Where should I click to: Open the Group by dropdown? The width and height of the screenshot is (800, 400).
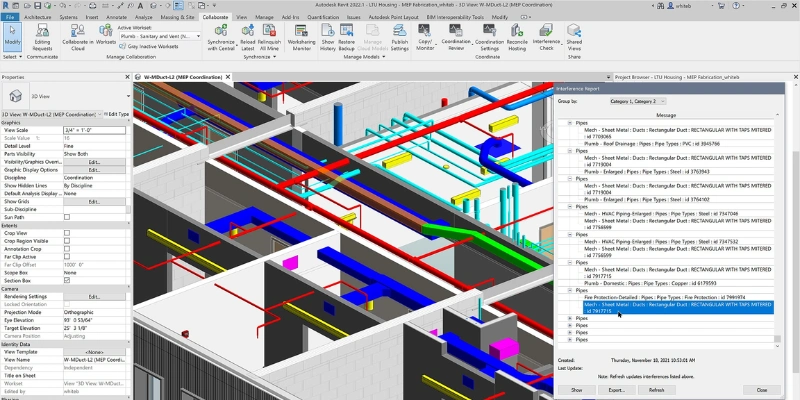(638, 102)
